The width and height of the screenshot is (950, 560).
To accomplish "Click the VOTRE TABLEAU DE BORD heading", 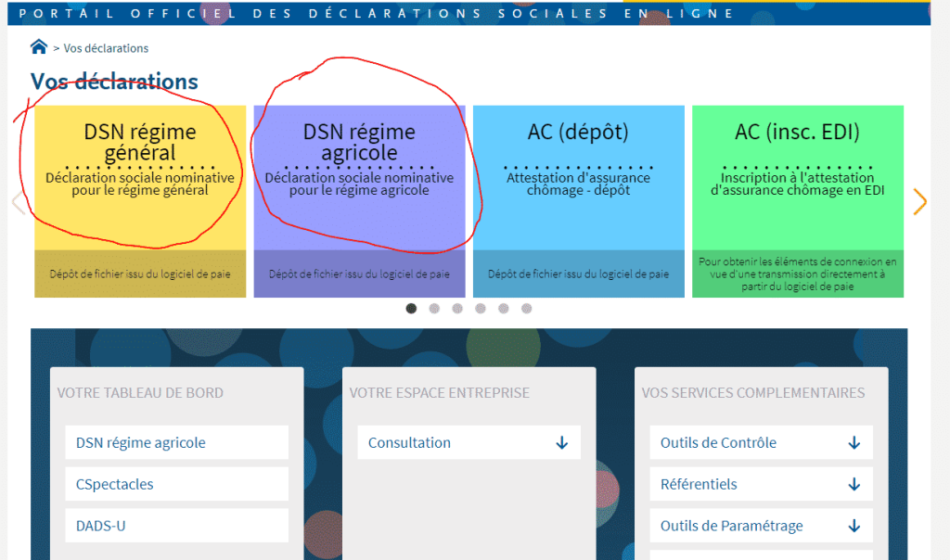I will coord(140,393).
